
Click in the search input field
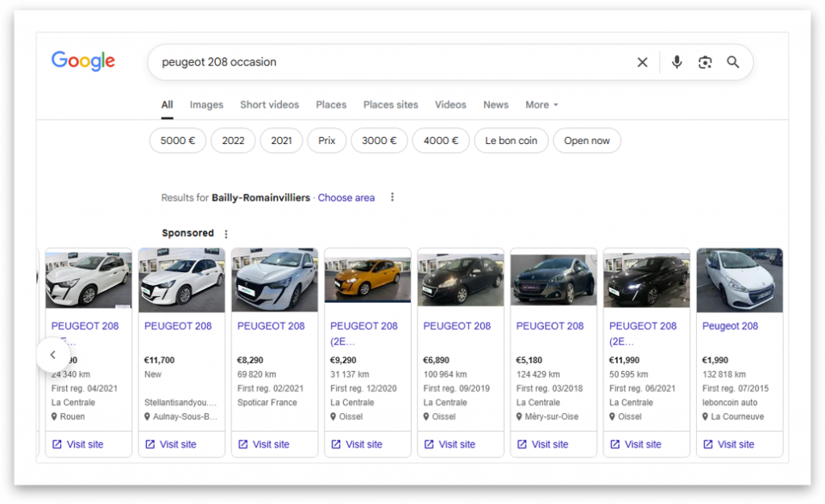pyautogui.click(x=389, y=62)
